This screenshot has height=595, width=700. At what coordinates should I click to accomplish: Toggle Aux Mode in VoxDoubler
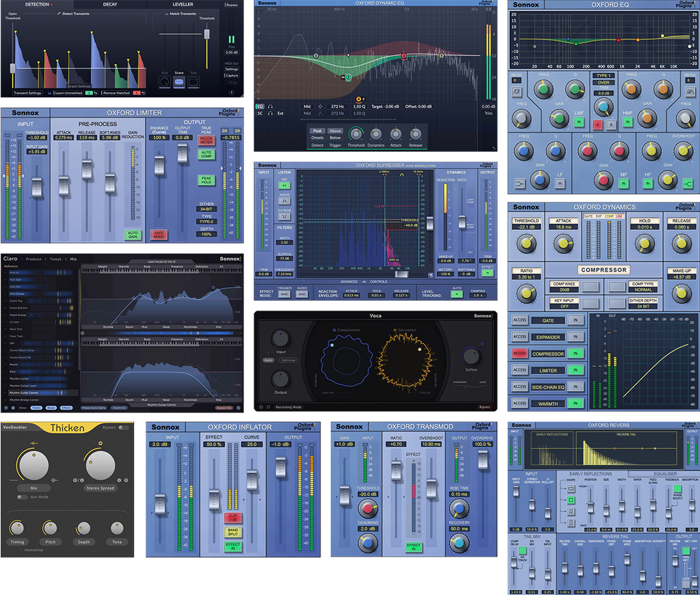pos(22,497)
